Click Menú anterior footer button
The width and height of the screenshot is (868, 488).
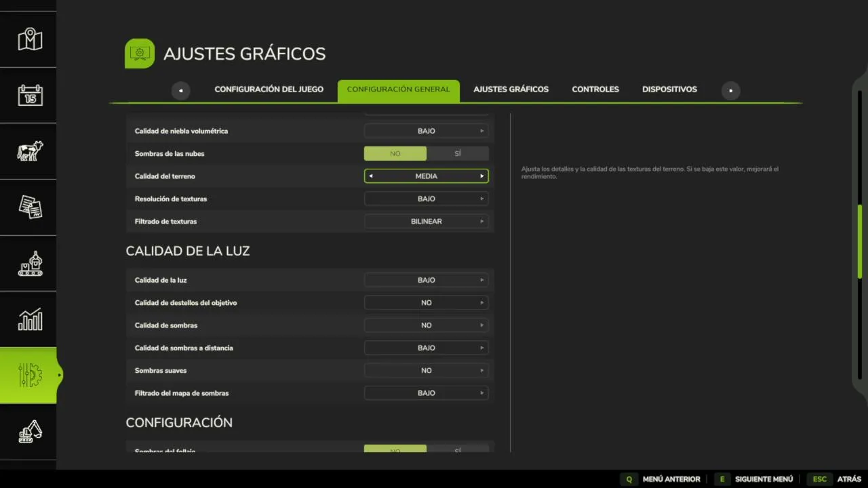click(671, 479)
